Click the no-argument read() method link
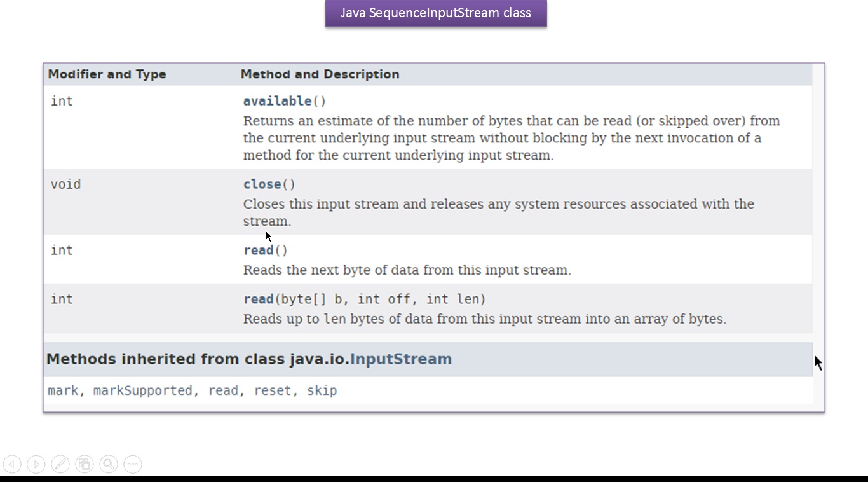 click(x=258, y=251)
